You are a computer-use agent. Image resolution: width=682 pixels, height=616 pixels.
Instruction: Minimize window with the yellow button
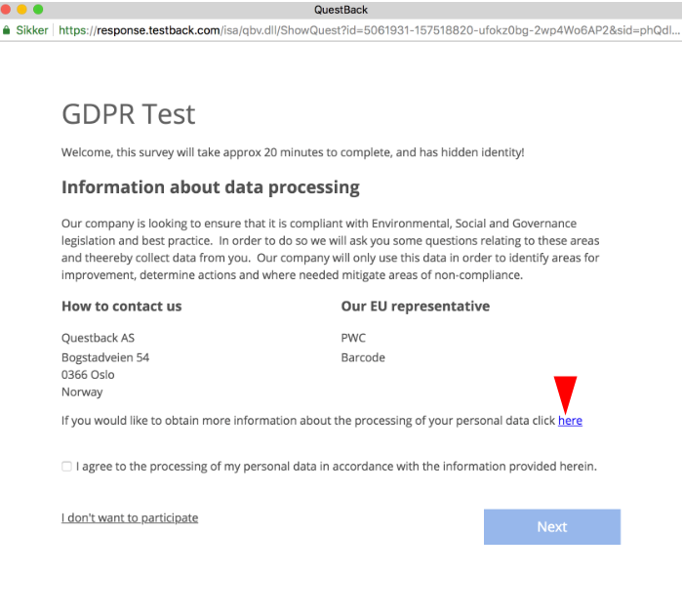tap(21, 9)
